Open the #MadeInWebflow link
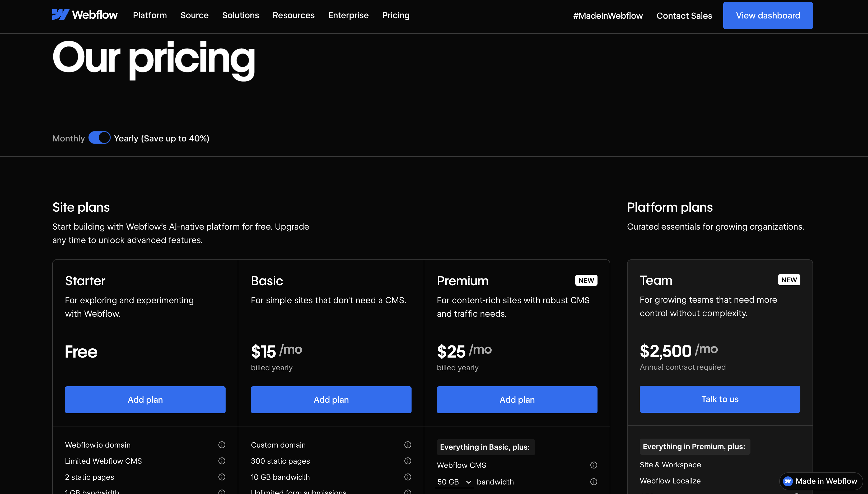Viewport: 868px width, 494px height. click(608, 16)
